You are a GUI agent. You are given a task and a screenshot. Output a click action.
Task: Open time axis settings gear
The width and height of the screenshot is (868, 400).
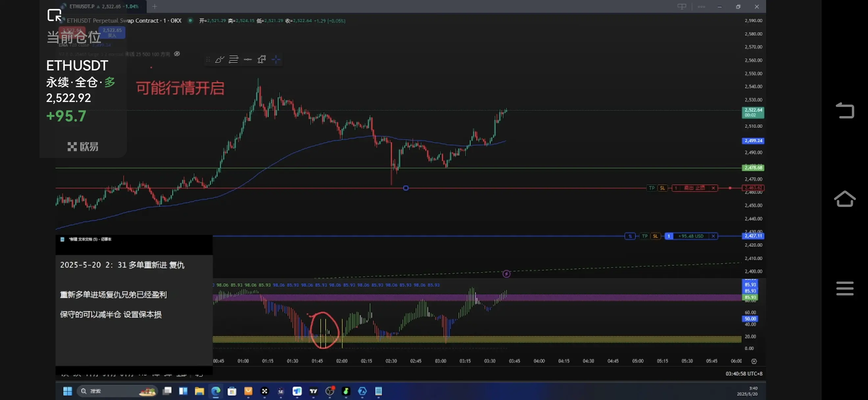pos(754,362)
